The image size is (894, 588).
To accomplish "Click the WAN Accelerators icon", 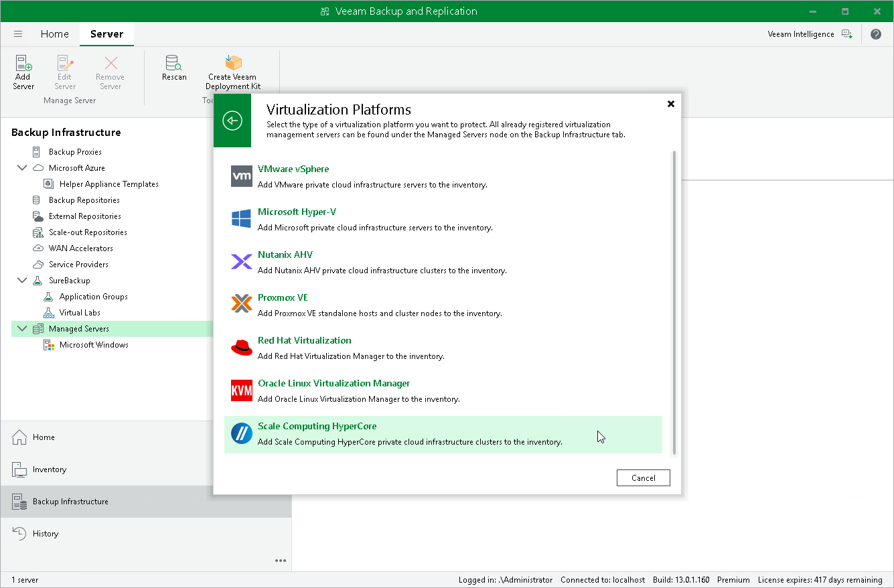I will [x=38, y=248].
